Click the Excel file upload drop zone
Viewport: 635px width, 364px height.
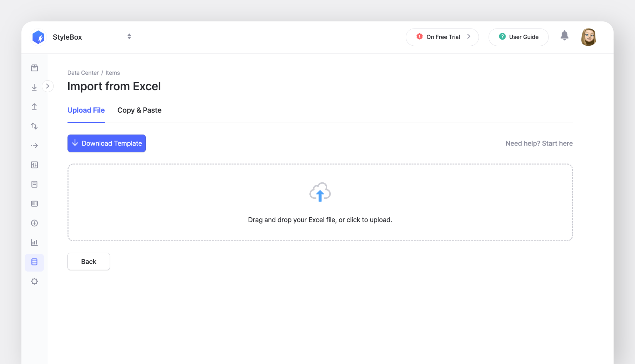click(x=320, y=202)
